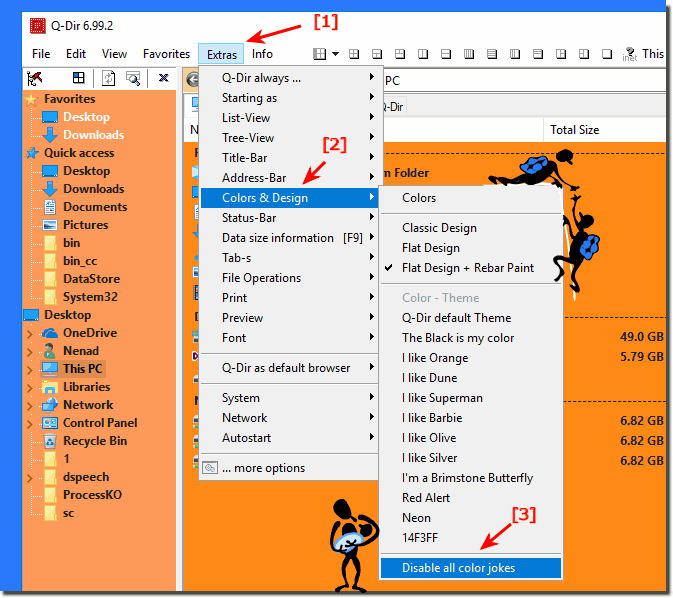Image resolution: width=673 pixels, height=598 pixels.
Task: Open the Favorites menu
Action: (167, 54)
